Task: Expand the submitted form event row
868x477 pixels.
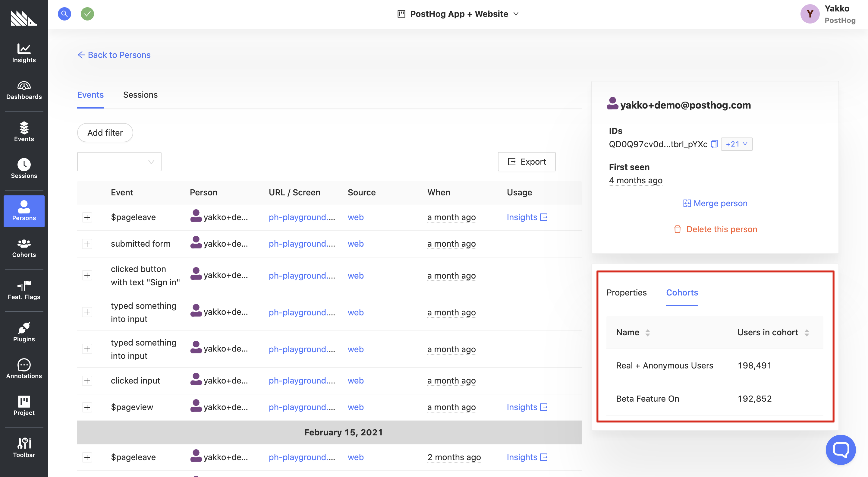Action: click(x=87, y=244)
